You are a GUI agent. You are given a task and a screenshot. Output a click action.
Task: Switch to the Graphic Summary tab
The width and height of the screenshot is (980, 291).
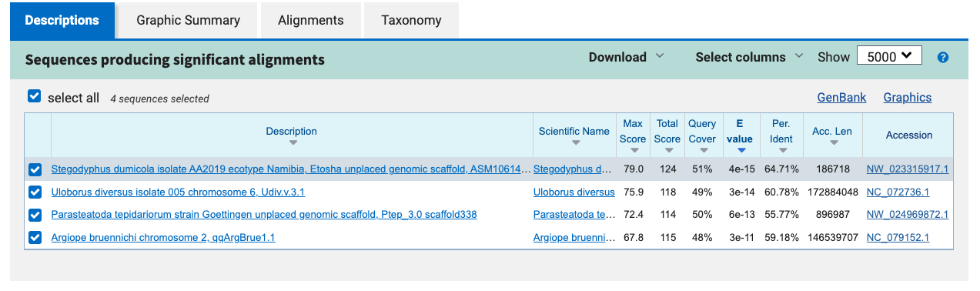coord(188,21)
